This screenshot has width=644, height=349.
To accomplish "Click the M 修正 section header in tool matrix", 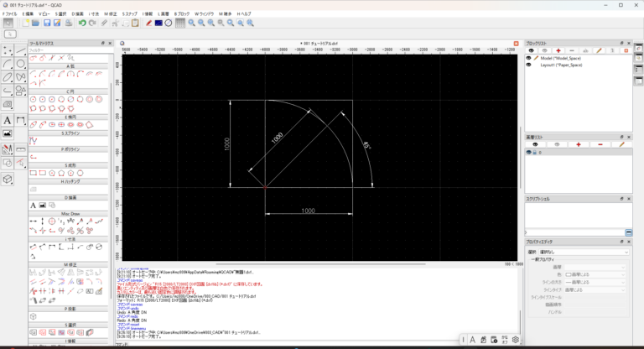I will point(70,264).
